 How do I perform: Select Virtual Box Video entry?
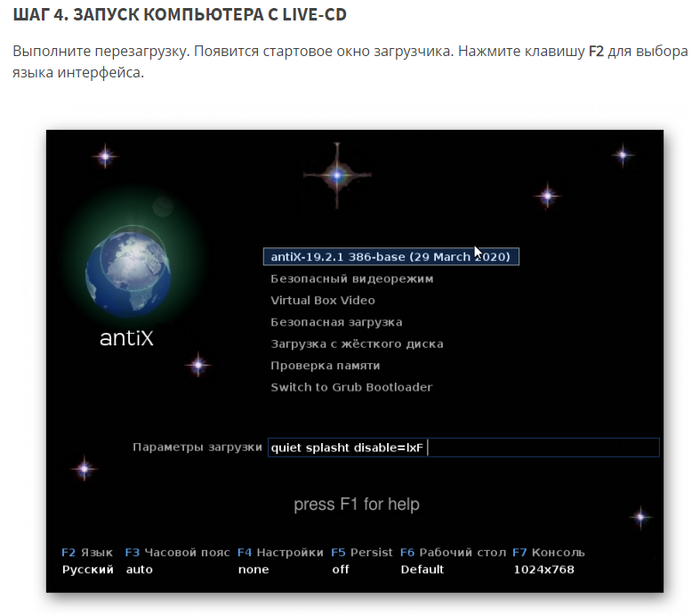point(322,300)
